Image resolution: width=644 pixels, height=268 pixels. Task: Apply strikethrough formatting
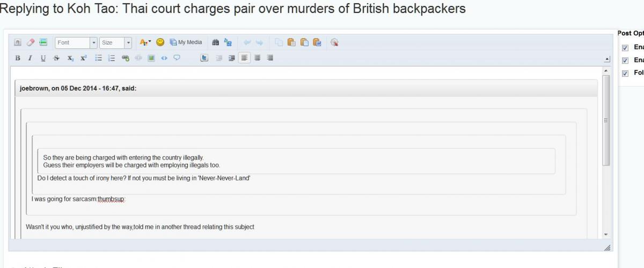pyautogui.click(x=56, y=58)
